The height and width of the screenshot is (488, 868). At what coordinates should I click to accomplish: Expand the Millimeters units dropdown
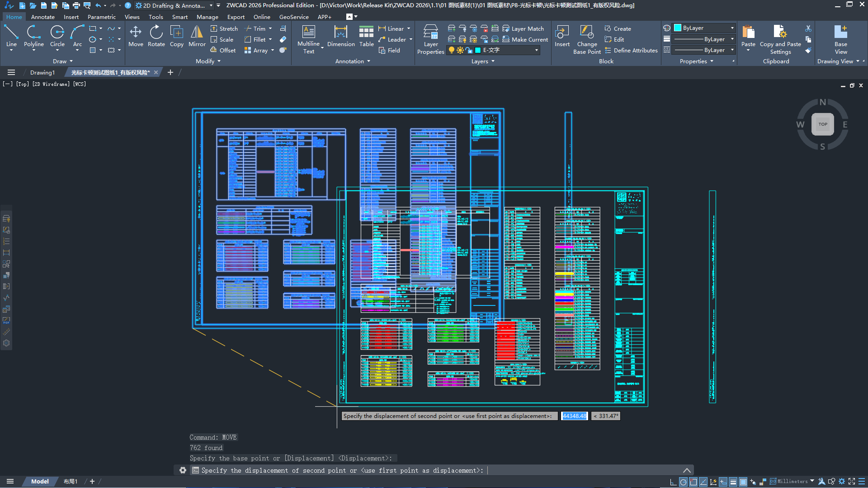812,481
